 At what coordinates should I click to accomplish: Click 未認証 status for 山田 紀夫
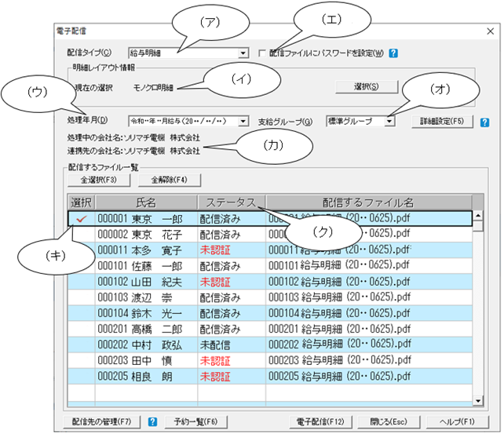click(215, 282)
